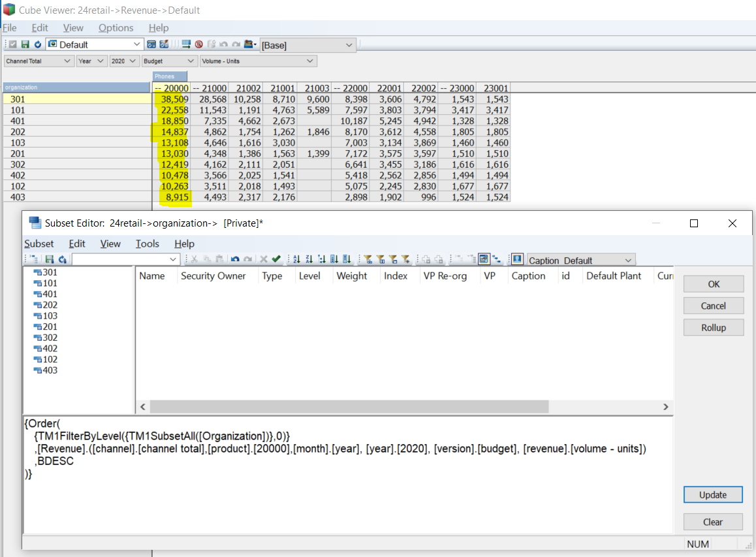
Task: Click the Filter by Level funnel icon
Action: [x=368, y=259]
